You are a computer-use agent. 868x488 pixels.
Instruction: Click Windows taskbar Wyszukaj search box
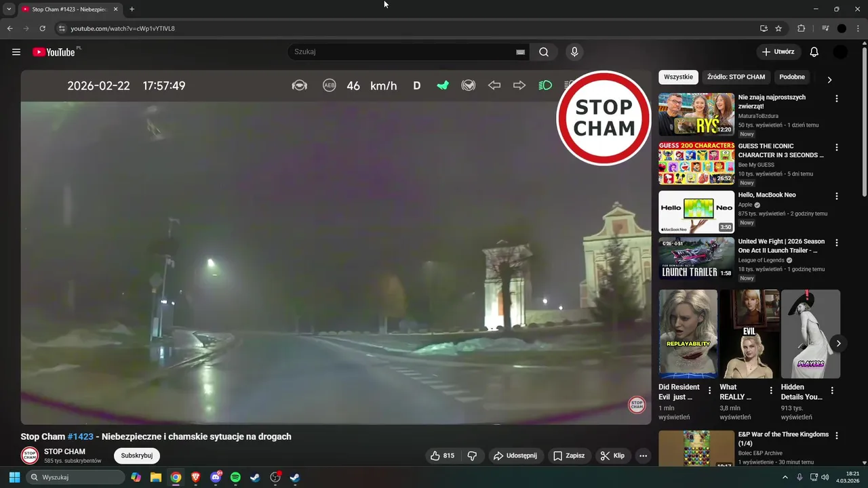click(76, 477)
